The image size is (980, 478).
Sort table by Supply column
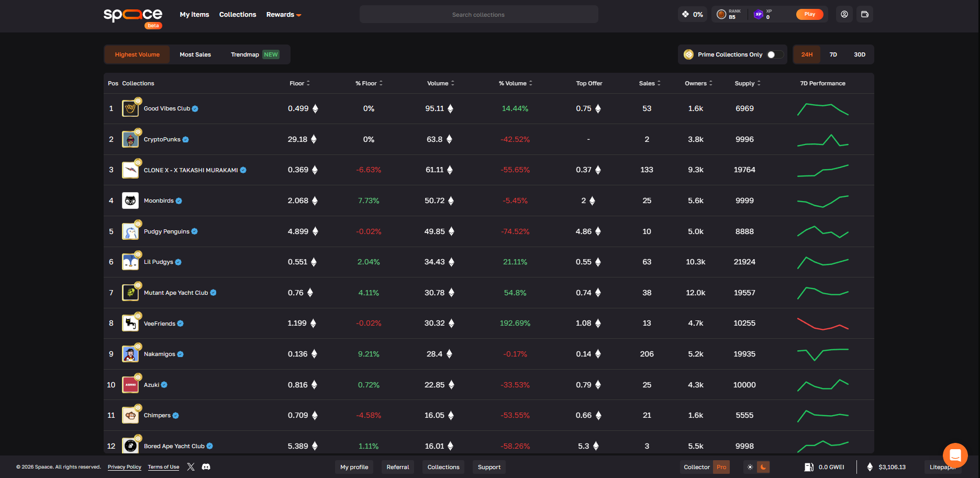[x=747, y=83]
